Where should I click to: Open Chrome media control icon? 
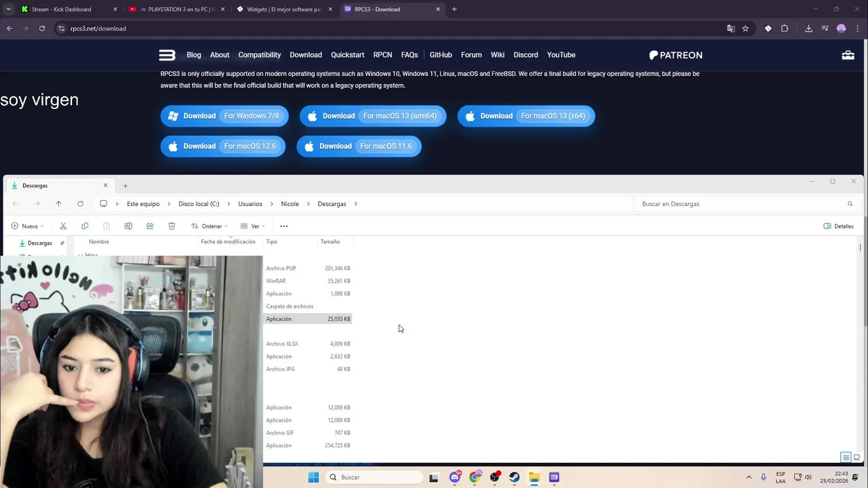(x=825, y=28)
